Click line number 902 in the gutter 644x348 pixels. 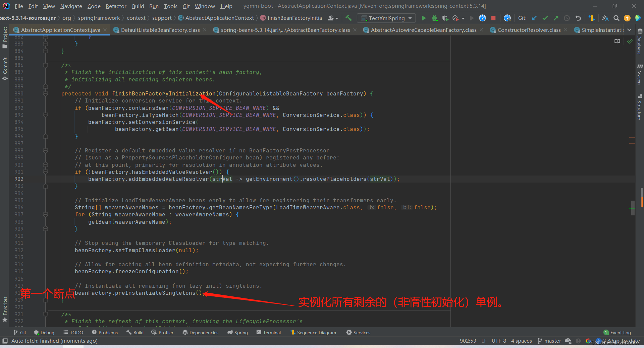point(19,179)
